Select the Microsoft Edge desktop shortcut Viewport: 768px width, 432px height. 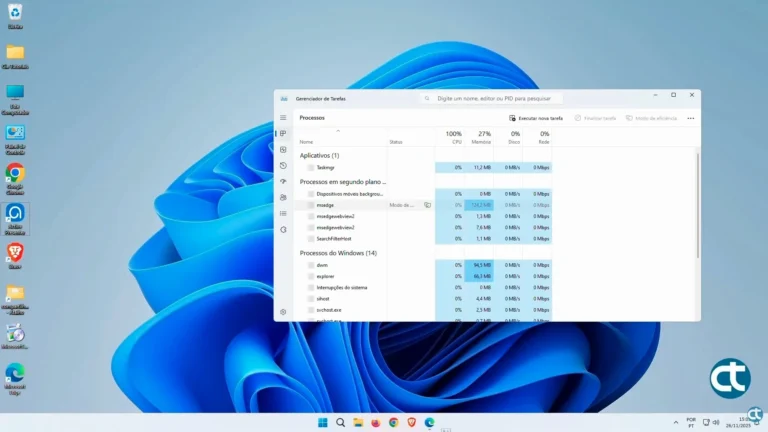tap(15, 379)
